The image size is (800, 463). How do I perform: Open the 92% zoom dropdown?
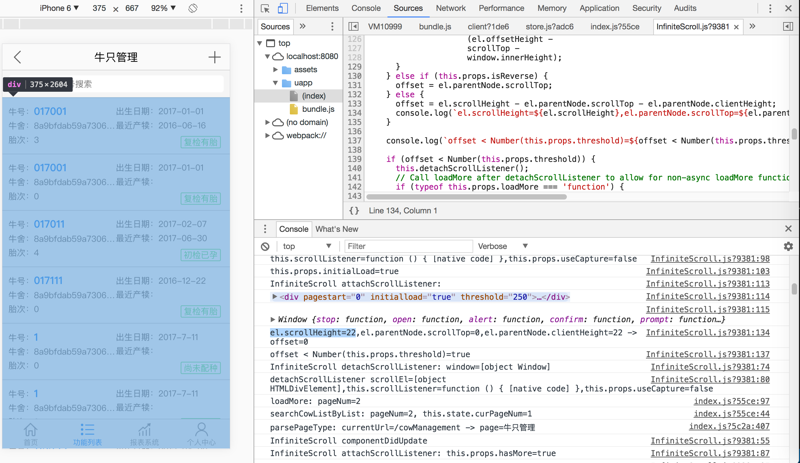(163, 8)
